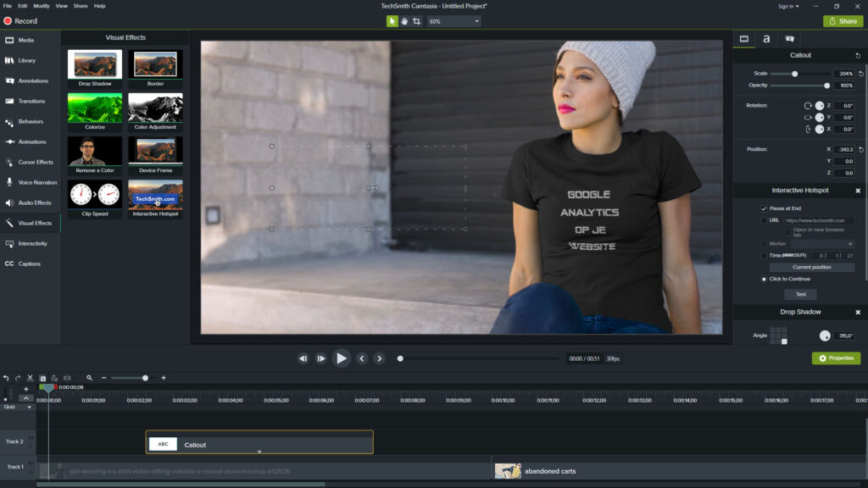Click the hotspot Test button

click(800, 294)
